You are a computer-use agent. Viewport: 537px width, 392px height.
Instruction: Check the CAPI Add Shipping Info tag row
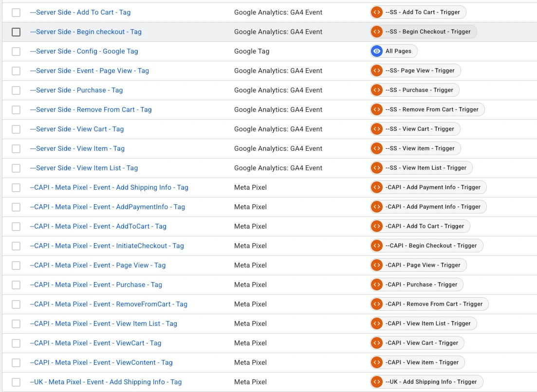[16, 188]
